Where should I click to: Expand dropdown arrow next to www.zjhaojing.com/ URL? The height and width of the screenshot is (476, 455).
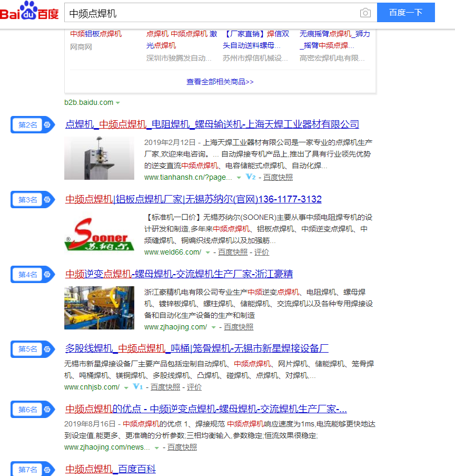point(214,327)
